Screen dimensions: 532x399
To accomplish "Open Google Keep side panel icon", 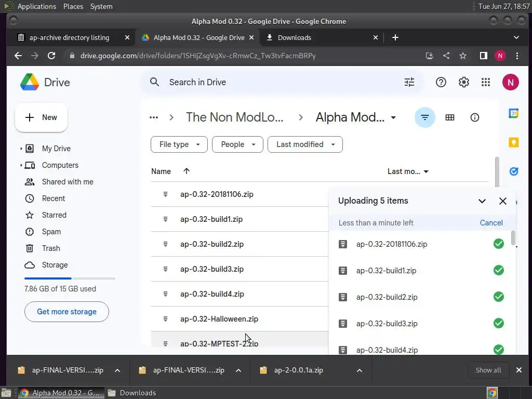I will click(x=513, y=142).
